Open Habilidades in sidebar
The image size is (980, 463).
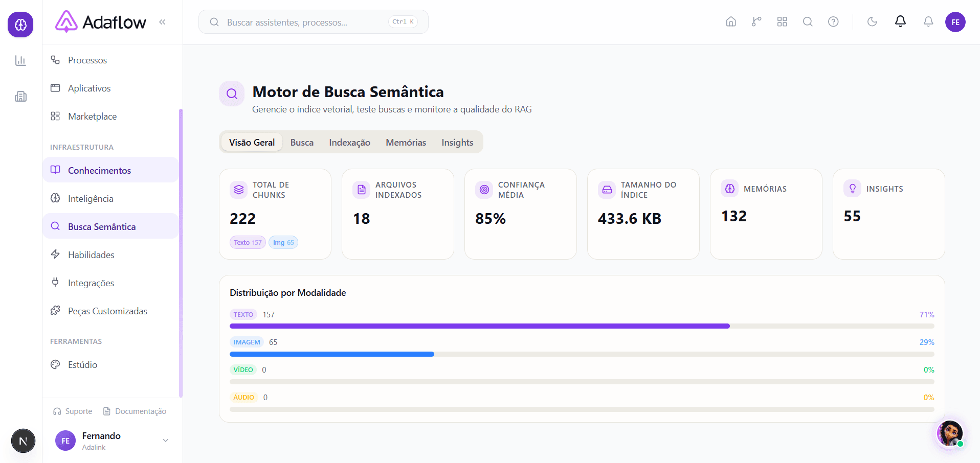click(110, 254)
